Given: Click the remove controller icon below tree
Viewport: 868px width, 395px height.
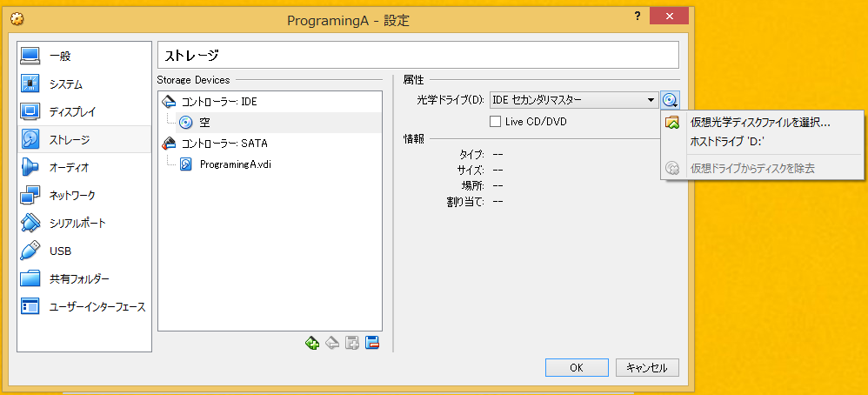Looking at the screenshot, I should (331, 343).
